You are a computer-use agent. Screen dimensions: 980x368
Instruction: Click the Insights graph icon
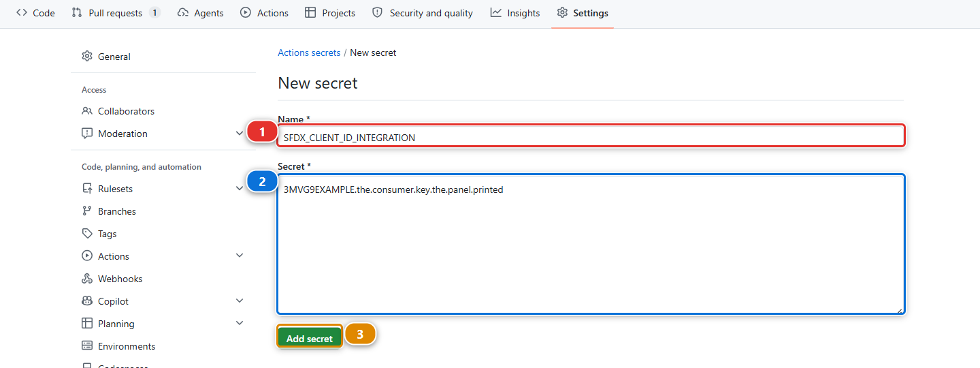(496, 13)
